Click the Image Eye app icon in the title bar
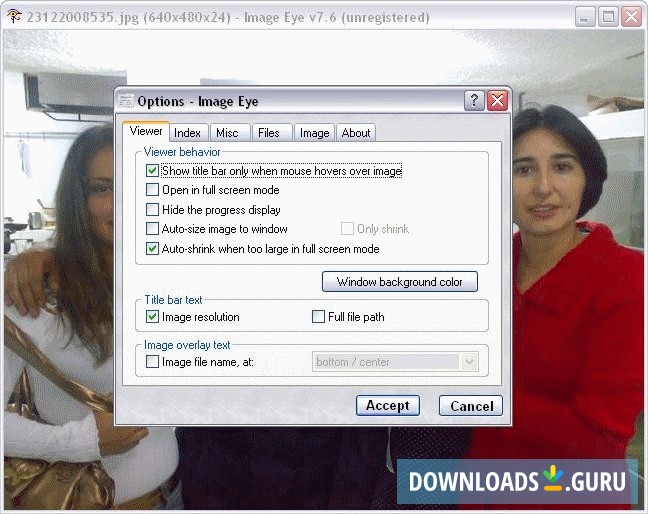 14,17
